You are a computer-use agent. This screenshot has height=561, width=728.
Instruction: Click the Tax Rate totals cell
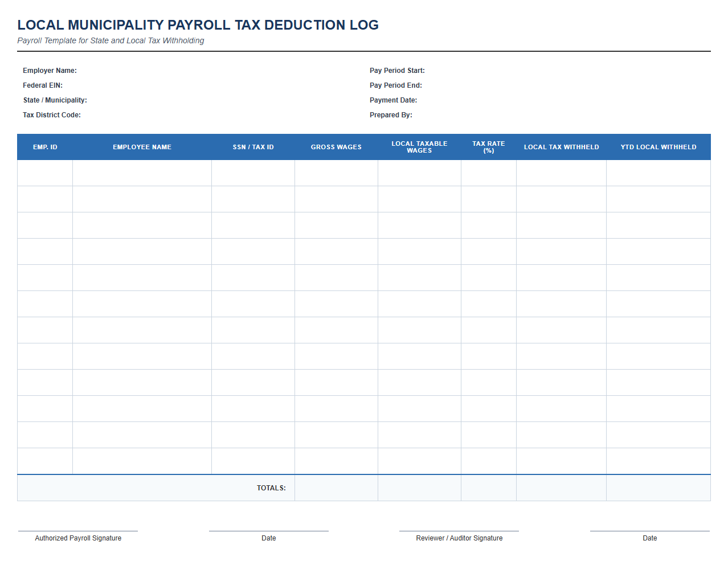(x=489, y=488)
